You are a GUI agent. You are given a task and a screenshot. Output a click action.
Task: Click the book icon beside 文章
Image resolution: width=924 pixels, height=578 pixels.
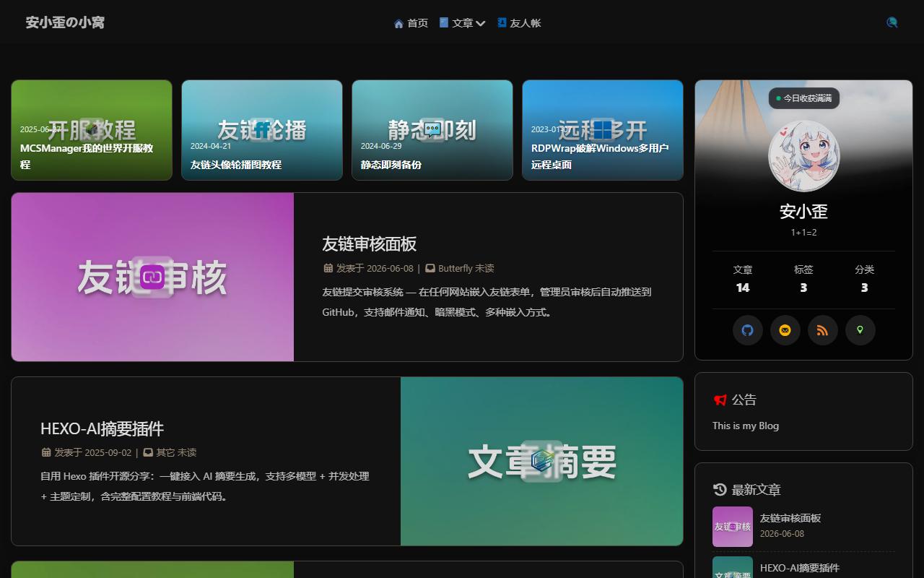(x=444, y=22)
